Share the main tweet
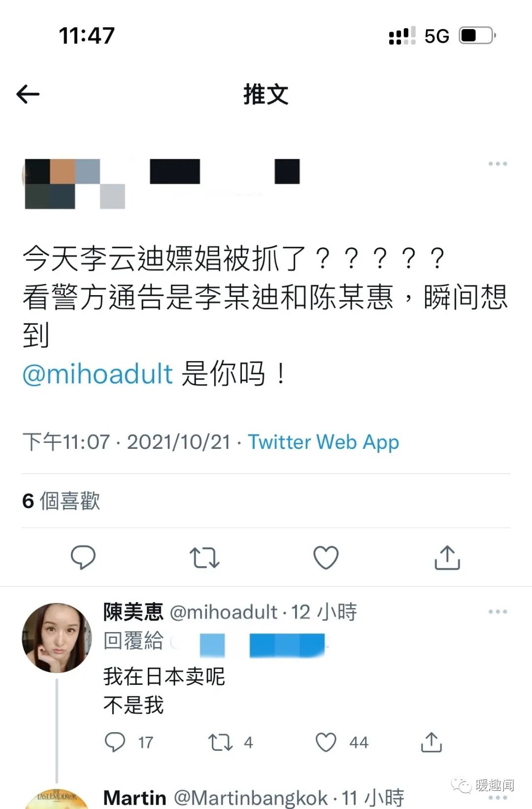 [447, 557]
